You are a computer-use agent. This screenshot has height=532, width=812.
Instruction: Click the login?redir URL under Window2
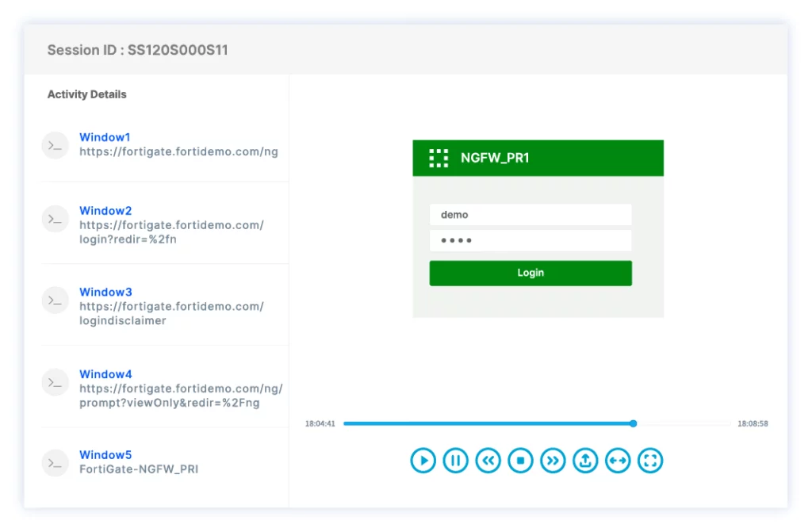coord(171,232)
